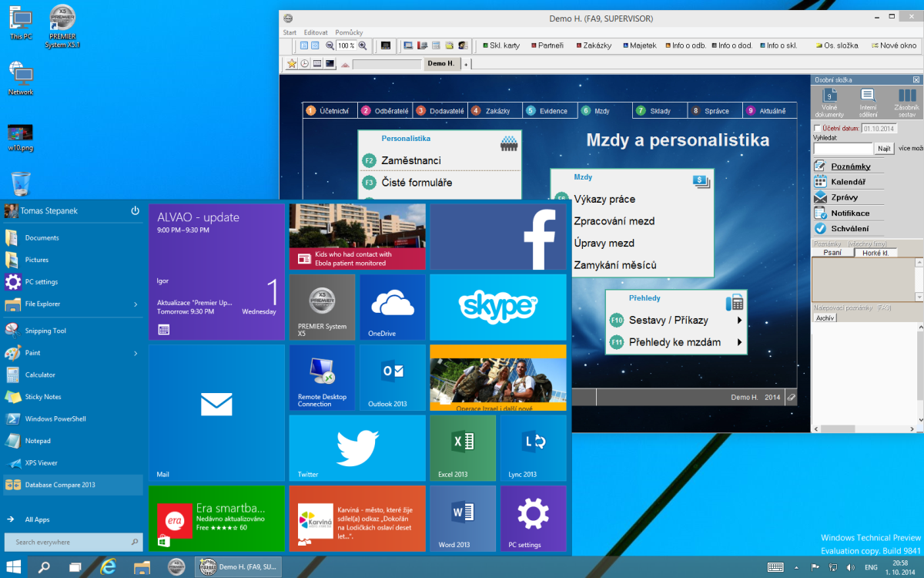Switch to the Horké kl. tab
Image resolution: width=924 pixels, height=578 pixels.
(875, 253)
